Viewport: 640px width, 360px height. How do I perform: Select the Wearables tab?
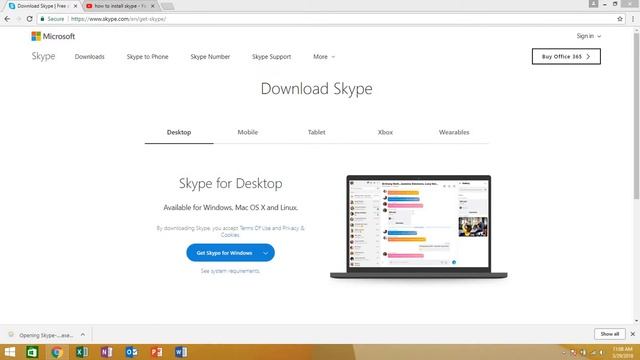[454, 132]
